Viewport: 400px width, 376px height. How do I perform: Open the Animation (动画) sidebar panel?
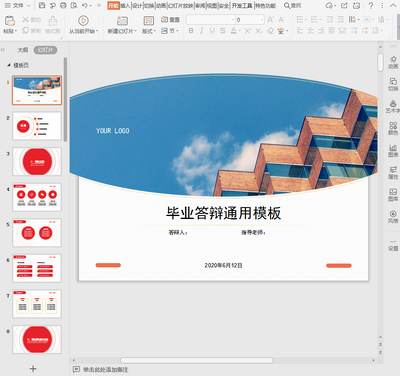393,62
